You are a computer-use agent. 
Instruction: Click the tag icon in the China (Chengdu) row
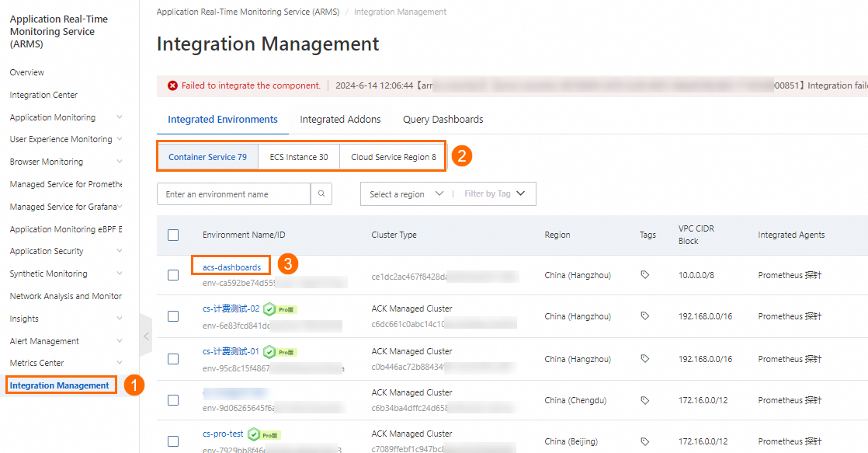[648, 399]
